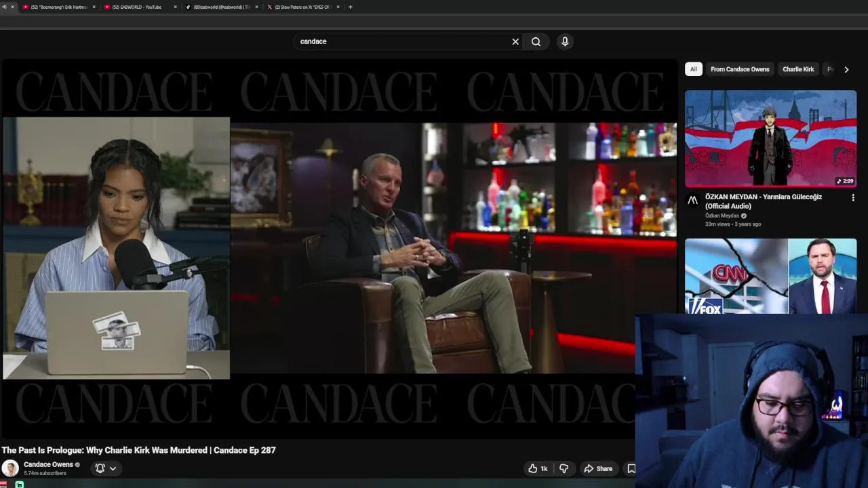Viewport: 868px width, 488px height.
Task: Start voice search with the microphone icon
Action: 565,41
